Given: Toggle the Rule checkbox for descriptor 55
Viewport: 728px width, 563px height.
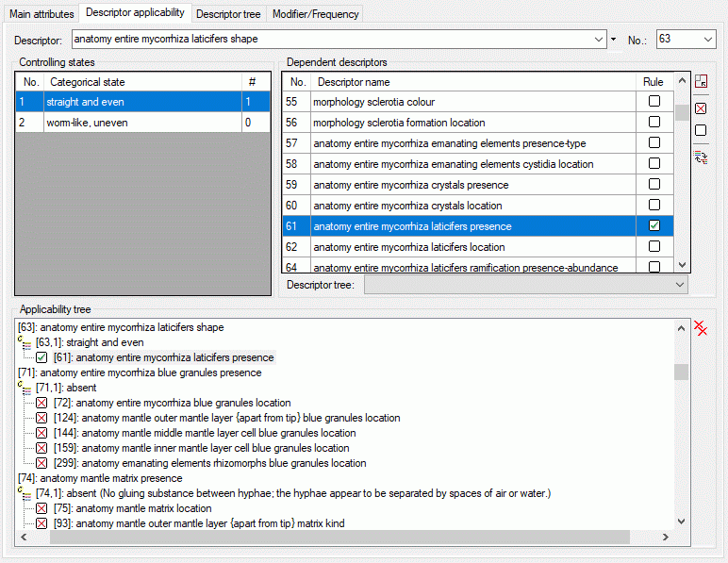Looking at the screenshot, I should click(654, 101).
